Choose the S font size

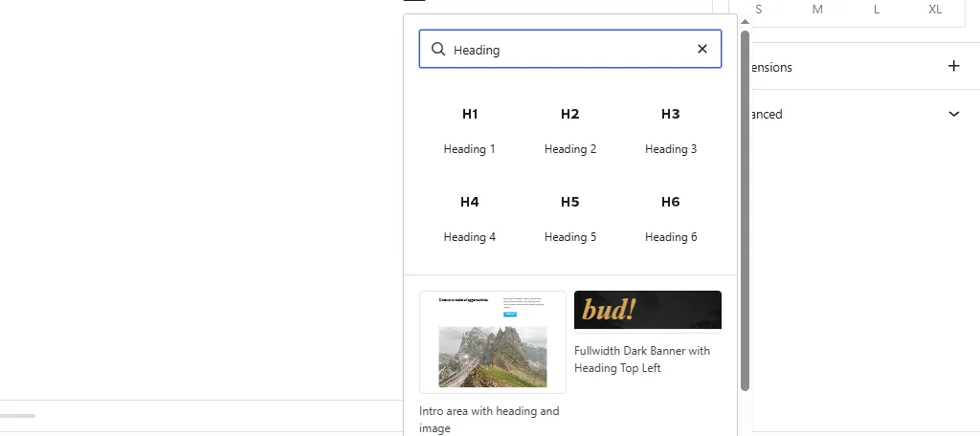click(759, 10)
